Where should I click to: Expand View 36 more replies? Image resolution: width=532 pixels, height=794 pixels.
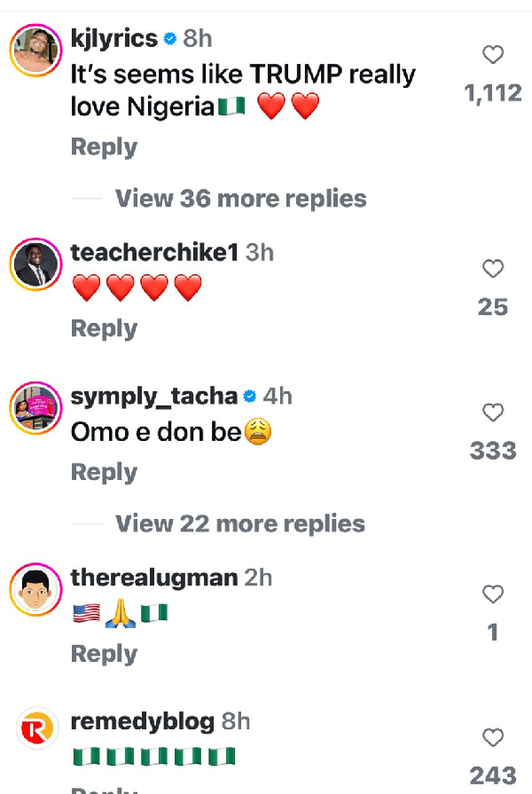pos(240,199)
